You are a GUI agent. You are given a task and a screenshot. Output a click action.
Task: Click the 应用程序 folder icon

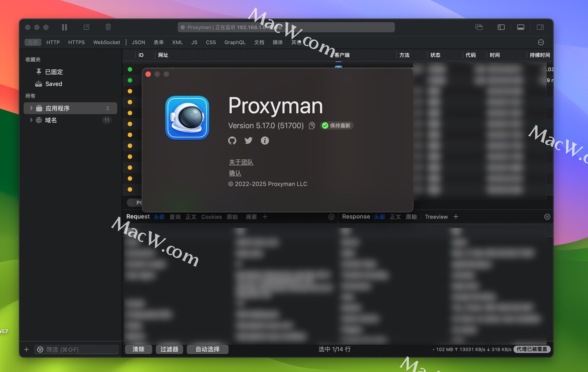pyautogui.click(x=39, y=108)
